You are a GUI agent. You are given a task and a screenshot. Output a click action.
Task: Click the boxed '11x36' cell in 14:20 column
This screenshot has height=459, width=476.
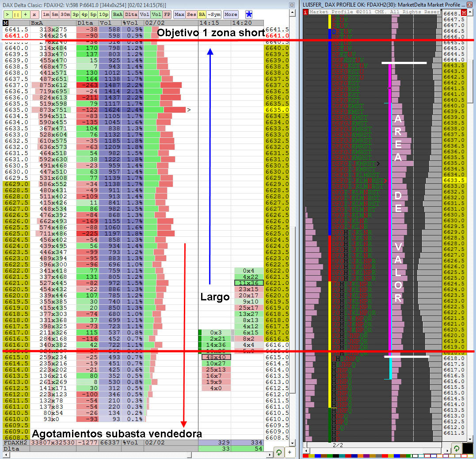tap(249, 283)
